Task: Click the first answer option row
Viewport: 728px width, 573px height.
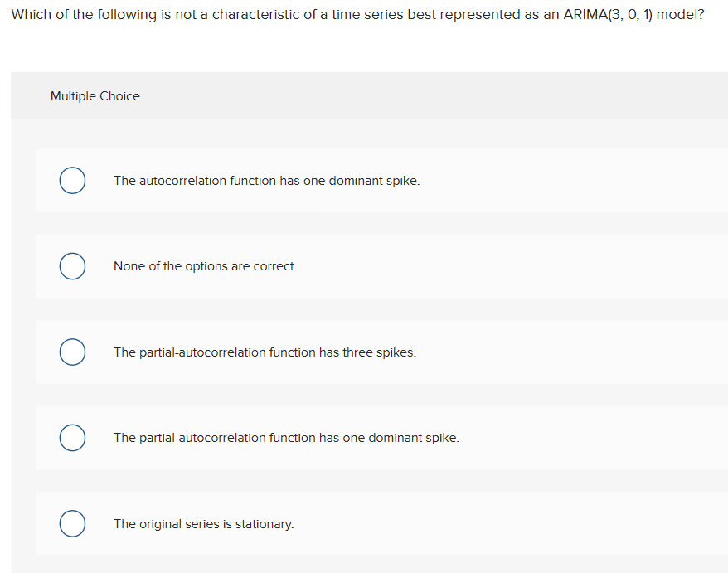Action: 365,180
